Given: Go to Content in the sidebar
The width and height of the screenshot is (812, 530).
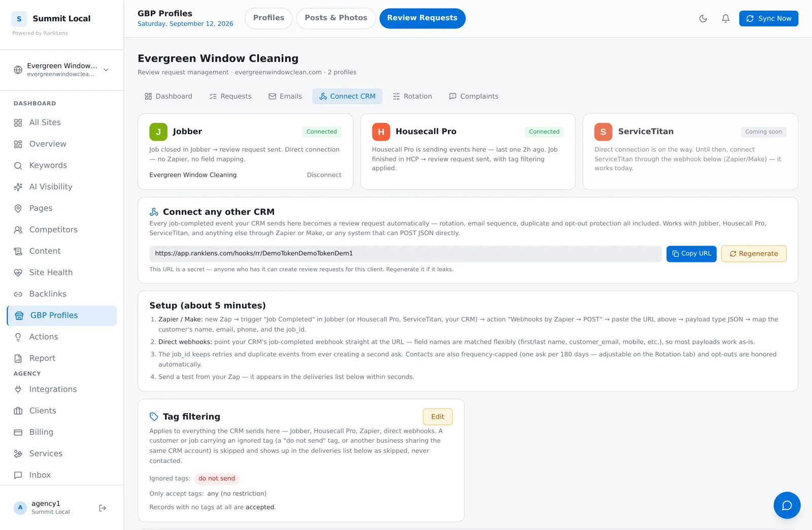Looking at the screenshot, I should (61, 251).
